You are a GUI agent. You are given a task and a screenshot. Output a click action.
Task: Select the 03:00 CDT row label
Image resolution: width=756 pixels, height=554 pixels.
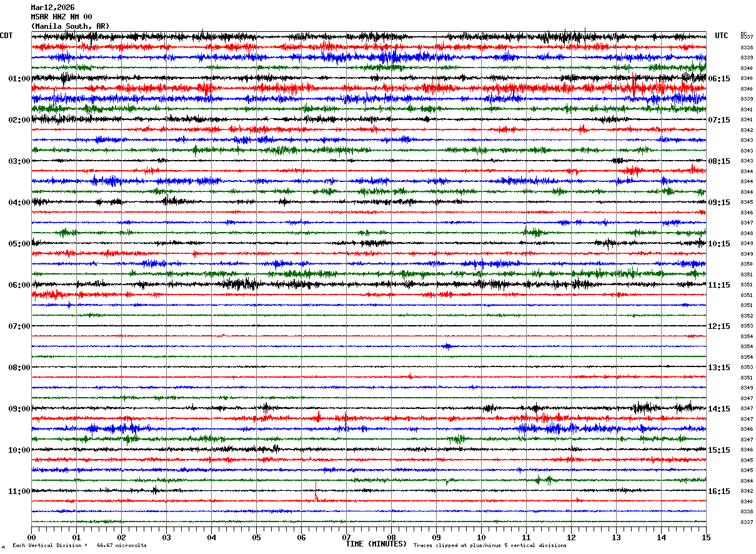click(19, 161)
